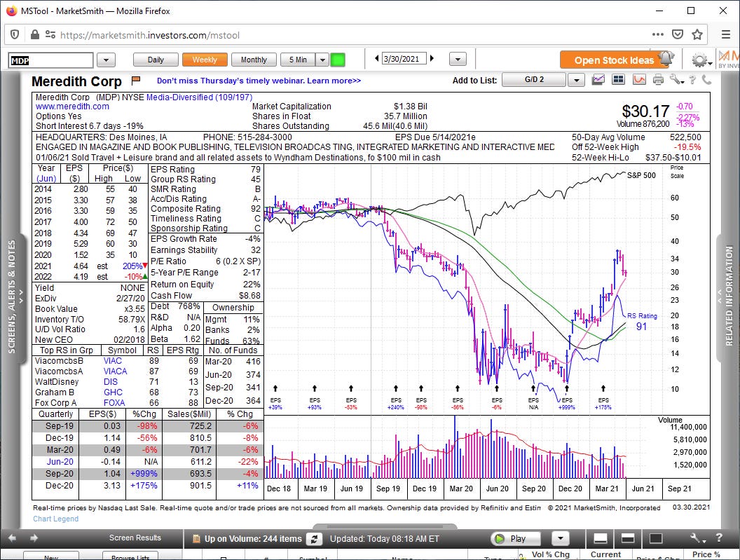Open VIACA symbol link
Image resolution: width=740 pixels, height=560 pixels.
(x=115, y=371)
